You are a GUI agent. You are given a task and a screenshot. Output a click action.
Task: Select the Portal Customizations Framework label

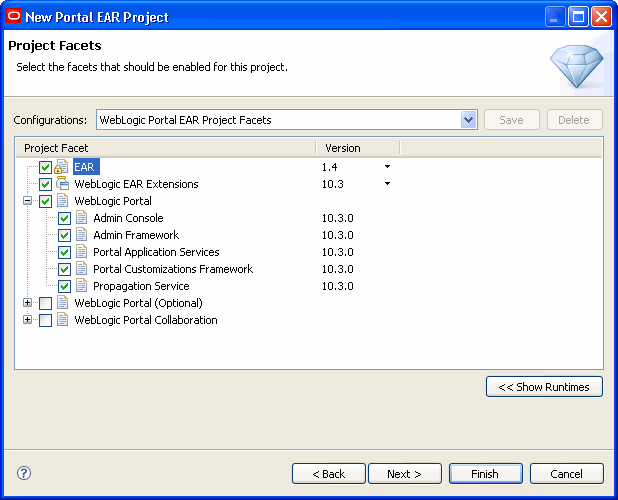tap(173, 269)
